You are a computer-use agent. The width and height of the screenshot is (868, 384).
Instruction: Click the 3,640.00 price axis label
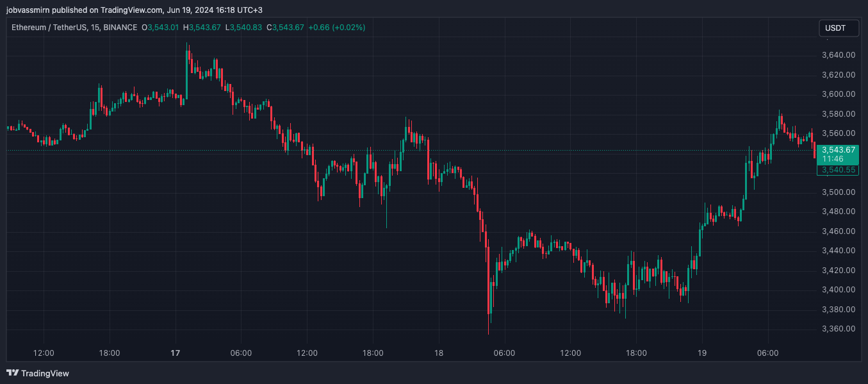[839, 55]
